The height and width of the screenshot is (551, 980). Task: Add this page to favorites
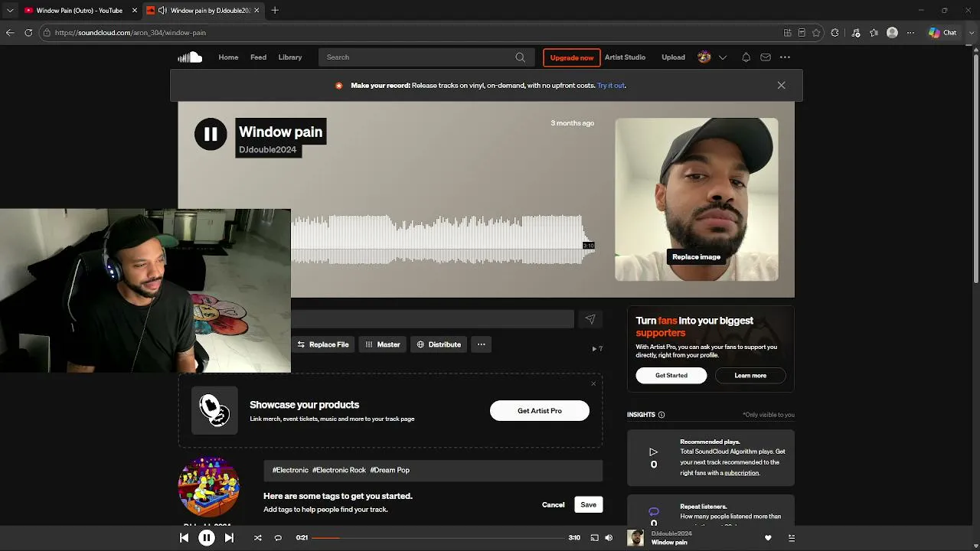816,33
